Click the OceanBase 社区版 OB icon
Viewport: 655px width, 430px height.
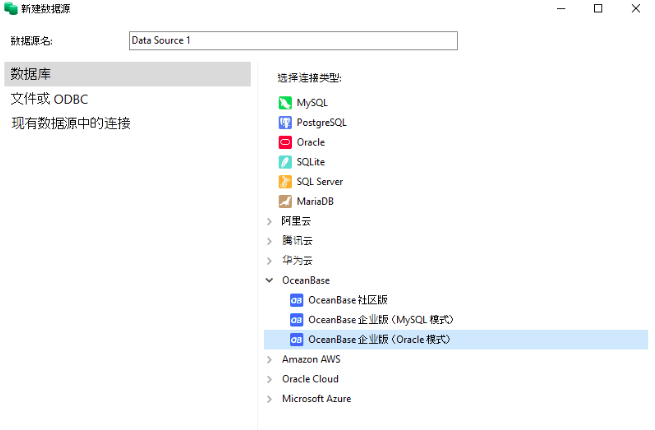click(x=297, y=300)
